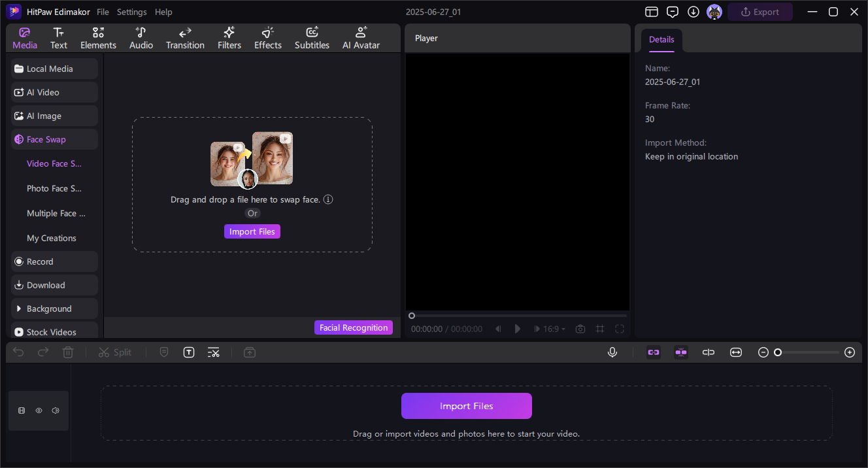Open the Effects tab
868x468 pixels.
click(268, 38)
